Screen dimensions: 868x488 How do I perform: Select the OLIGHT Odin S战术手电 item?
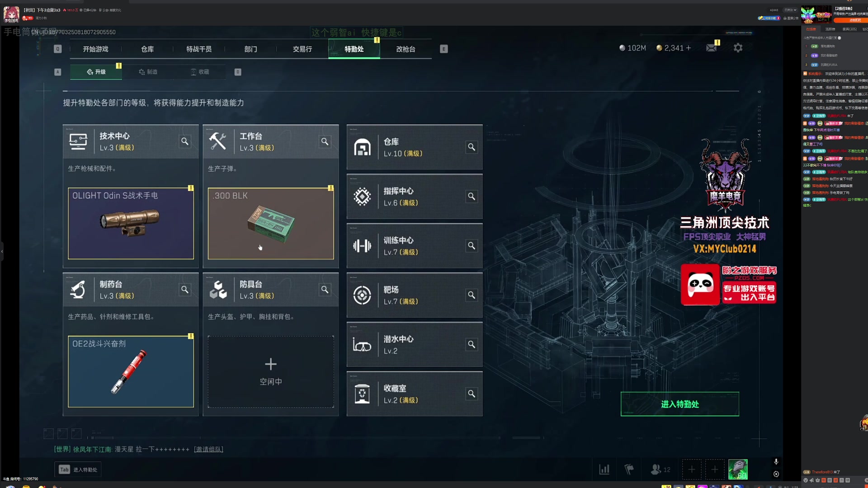(131, 223)
